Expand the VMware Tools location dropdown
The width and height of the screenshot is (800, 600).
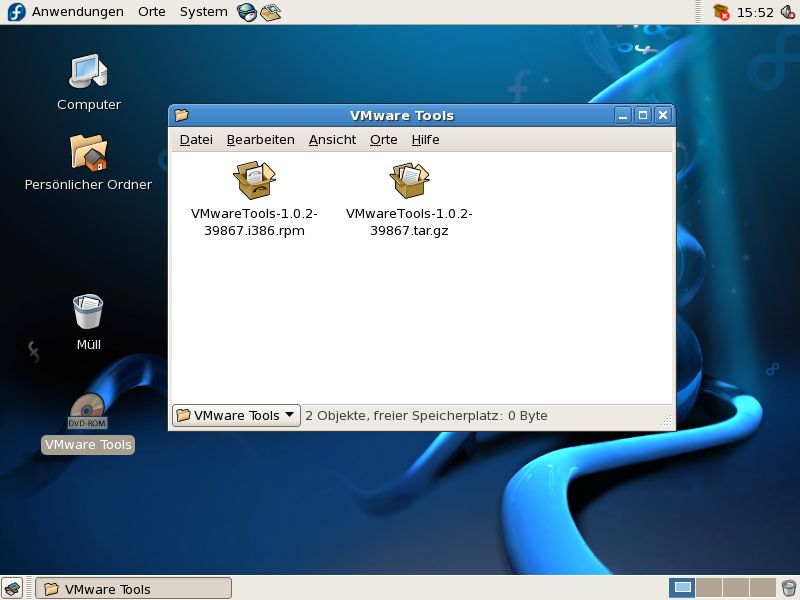[x=236, y=415]
